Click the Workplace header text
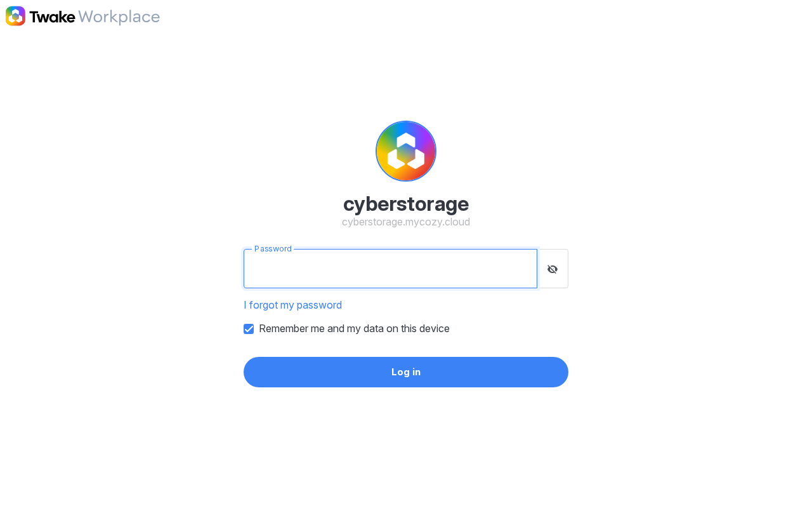This screenshot has width=812, height=508. 119,17
